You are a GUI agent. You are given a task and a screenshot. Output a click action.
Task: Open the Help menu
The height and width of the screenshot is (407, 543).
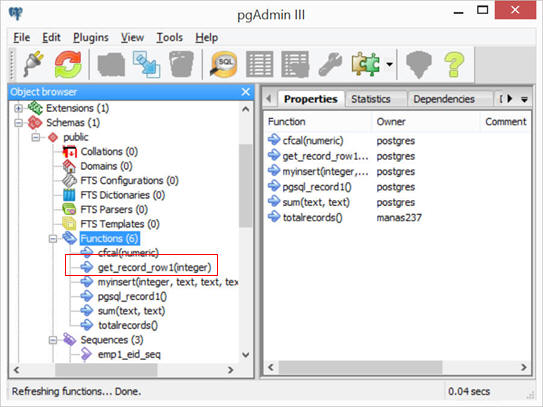click(x=206, y=37)
